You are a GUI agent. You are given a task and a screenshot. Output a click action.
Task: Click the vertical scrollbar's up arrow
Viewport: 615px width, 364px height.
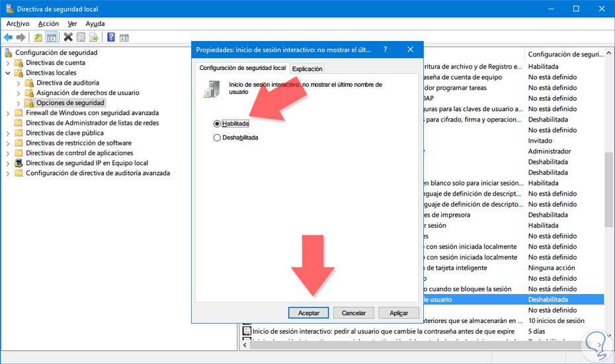[x=608, y=53]
